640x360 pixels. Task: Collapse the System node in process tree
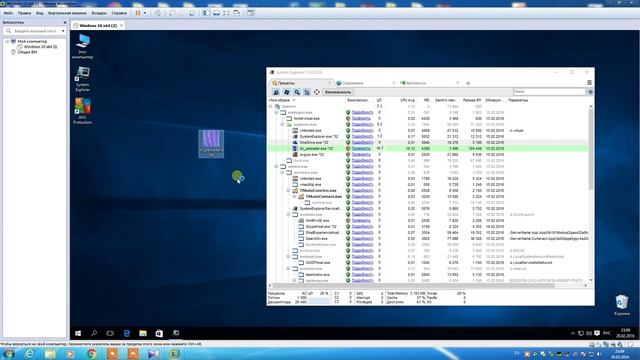click(270, 107)
